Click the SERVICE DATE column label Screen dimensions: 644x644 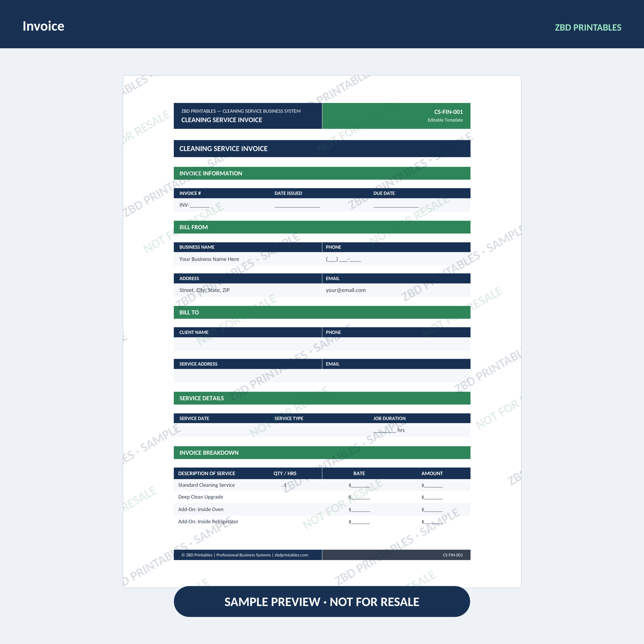[194, 418]
